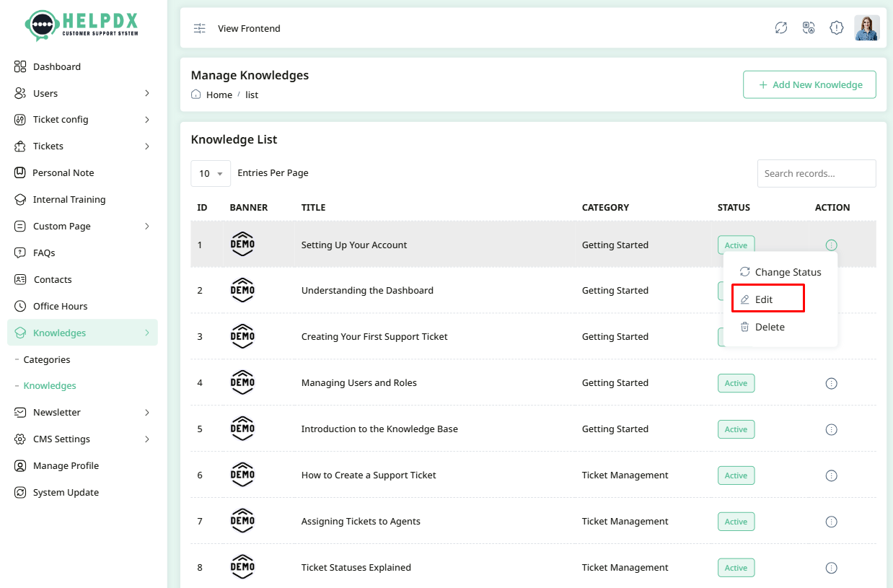Open the Dashboard from the sidebar
Viewport: 893px width, 588px height.
coord(56,66)
